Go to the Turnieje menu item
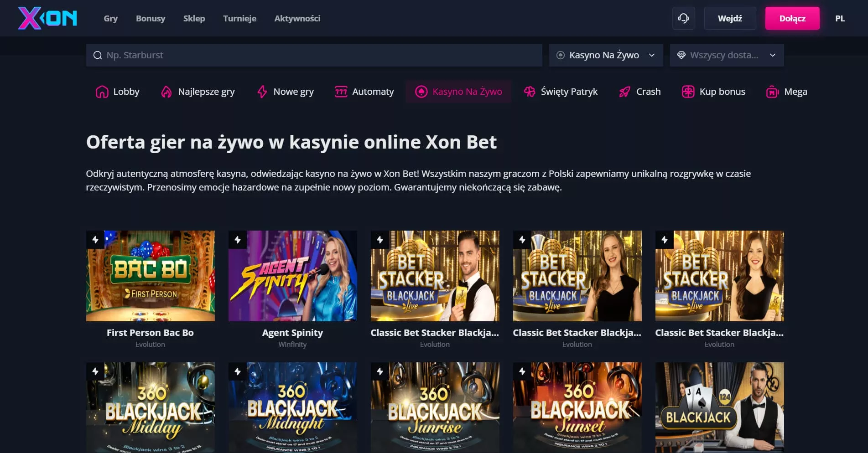This screenshot has height=453, width=868. [239, 19]
